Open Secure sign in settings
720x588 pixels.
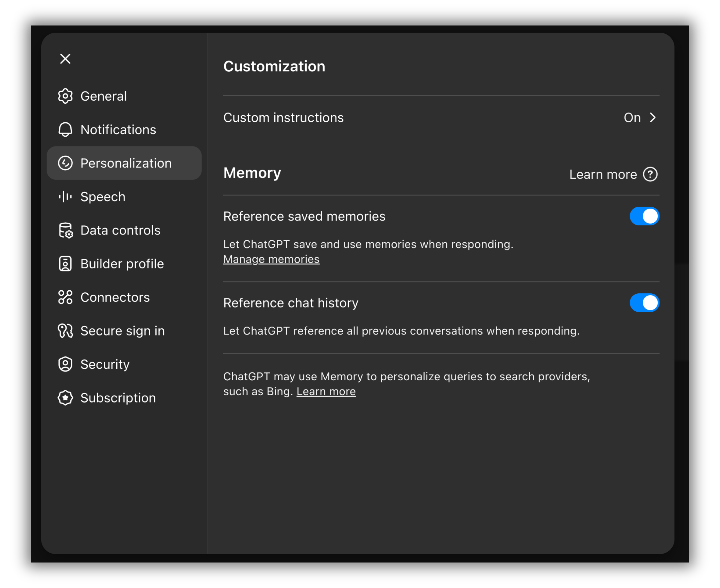124,331
